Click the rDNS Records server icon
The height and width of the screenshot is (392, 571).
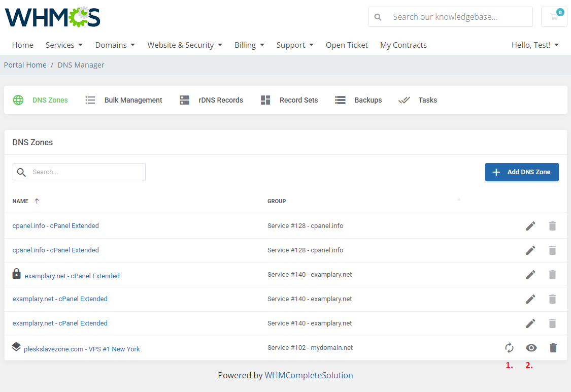(x=185, y=100)
